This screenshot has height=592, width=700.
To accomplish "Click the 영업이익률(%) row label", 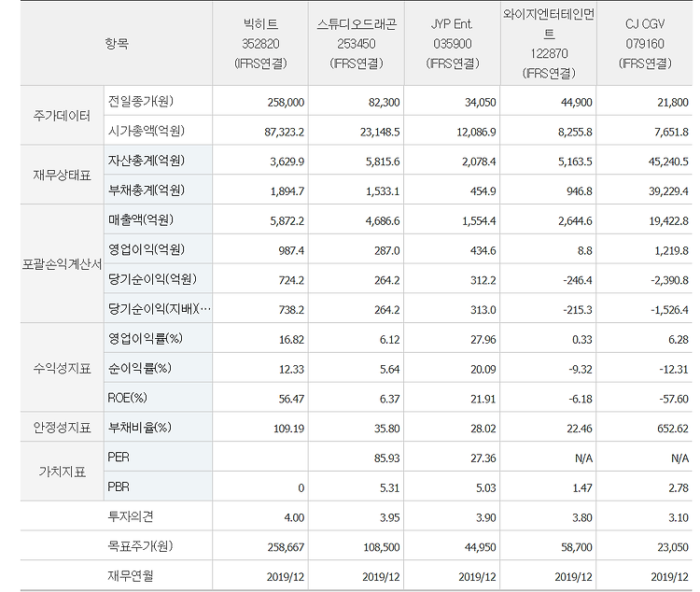I will pos(145,338).
